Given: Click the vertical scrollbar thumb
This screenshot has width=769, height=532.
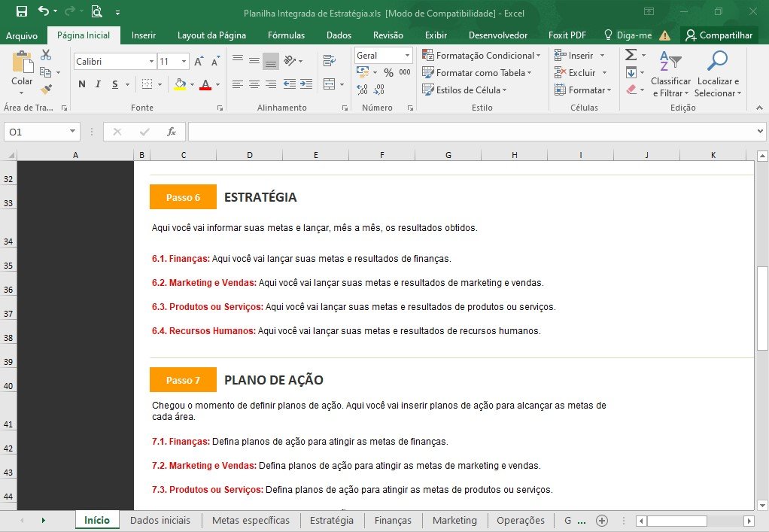Looking at the screenshot, I should click(761, 309).
